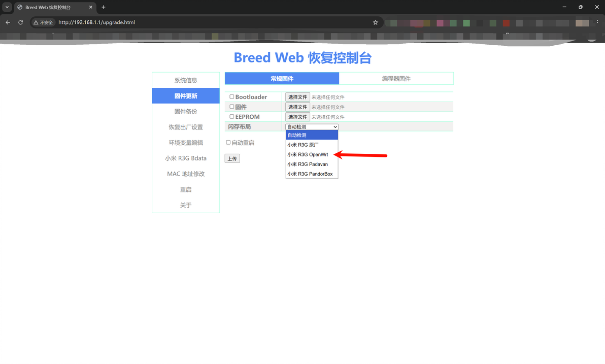Select 小米 R3G 原厂 option
Screen dimensions: 605x364
pyautogui.click(x=312, y=145)
